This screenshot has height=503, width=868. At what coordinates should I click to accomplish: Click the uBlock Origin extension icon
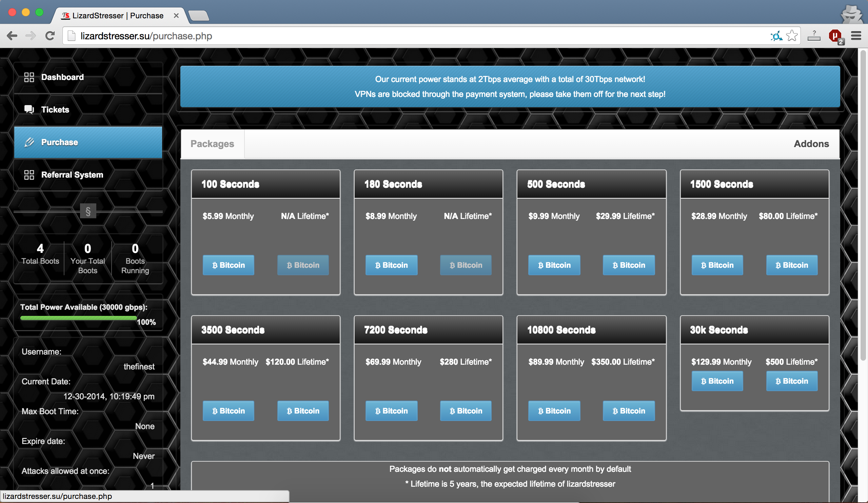pyautogui.click(x=834, y=35)
